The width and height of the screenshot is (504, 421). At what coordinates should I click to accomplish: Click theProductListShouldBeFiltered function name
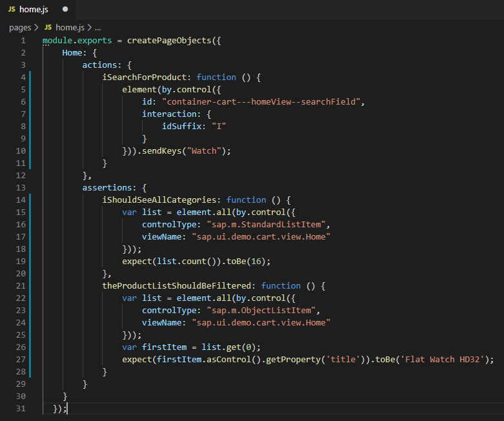pyautogui.click(x=176, y=286)
